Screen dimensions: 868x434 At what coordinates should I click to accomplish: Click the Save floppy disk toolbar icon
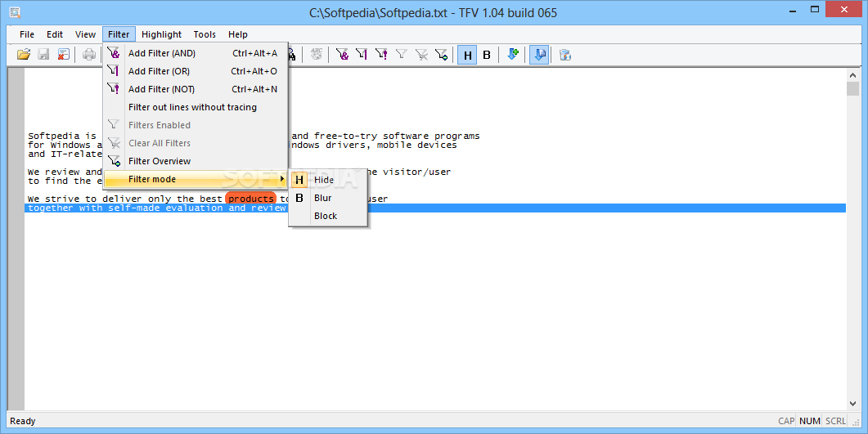(x=43, y=55)
